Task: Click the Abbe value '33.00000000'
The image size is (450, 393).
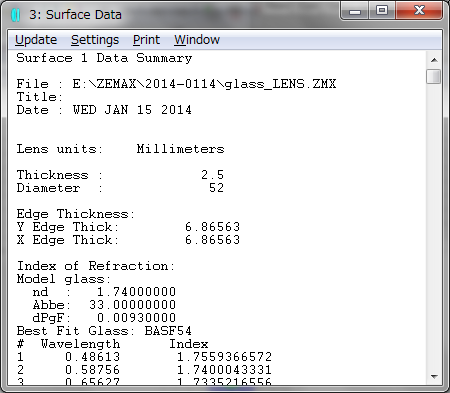Action: (132, 305)
